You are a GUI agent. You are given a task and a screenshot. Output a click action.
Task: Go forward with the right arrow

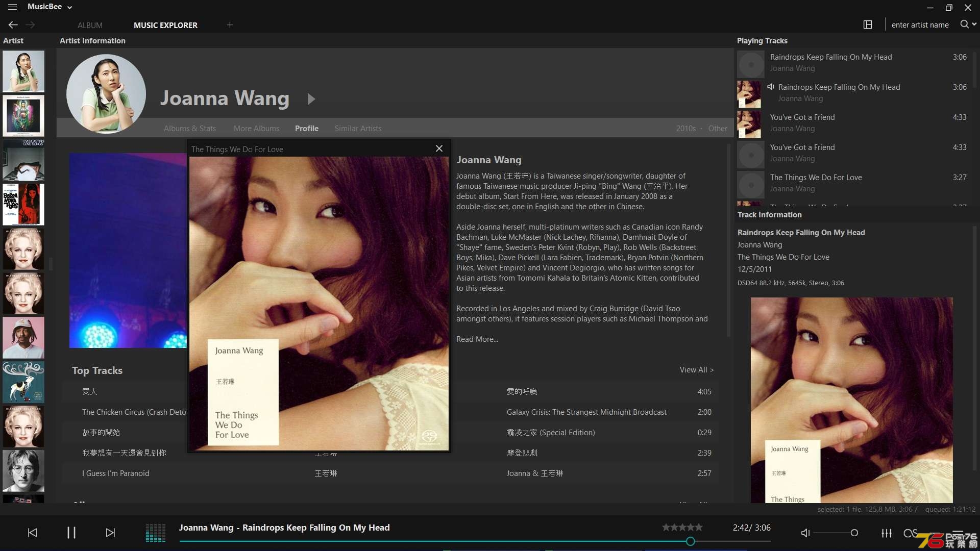(x=31, y=24)
